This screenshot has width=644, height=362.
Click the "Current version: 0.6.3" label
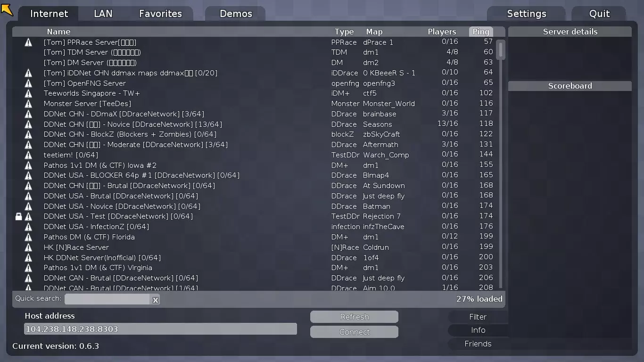click(x=56, y=346)
